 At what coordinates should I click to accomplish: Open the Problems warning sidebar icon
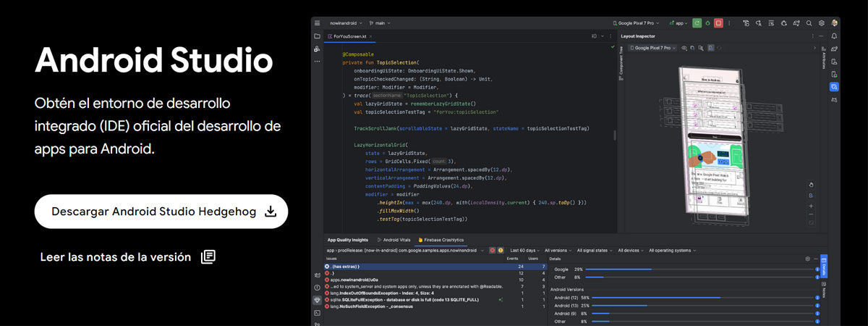[317, 288]
